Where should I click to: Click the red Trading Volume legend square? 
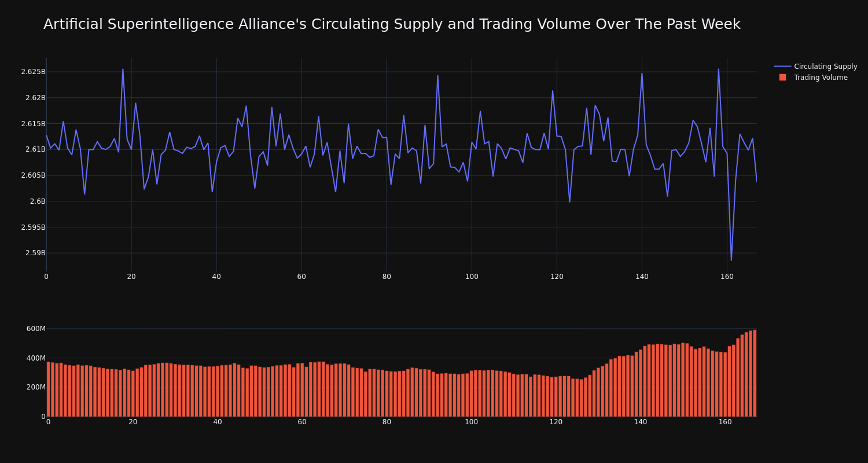(x=782, y=78)
